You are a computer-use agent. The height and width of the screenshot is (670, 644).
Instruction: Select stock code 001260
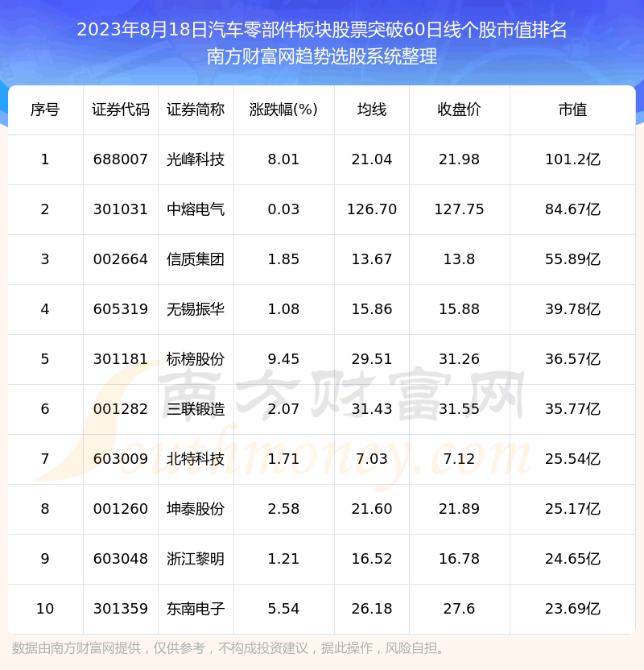[x=121, y=509]
